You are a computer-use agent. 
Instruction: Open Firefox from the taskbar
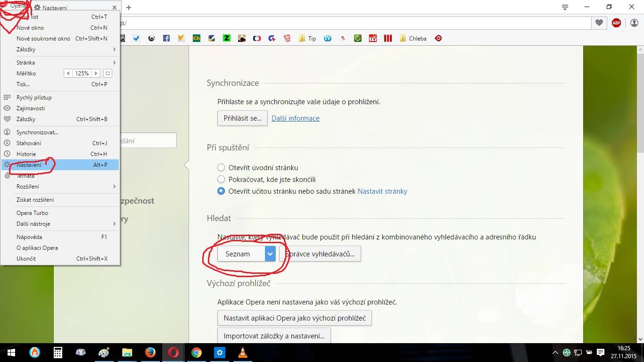pyautogui.click(x=150, y=353)
